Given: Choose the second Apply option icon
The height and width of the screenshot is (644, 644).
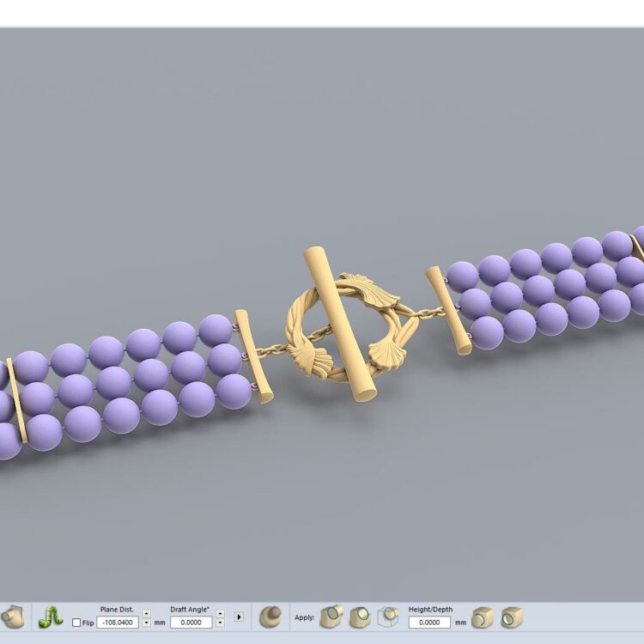Looking at the screenshot, I should coord(360,617).
